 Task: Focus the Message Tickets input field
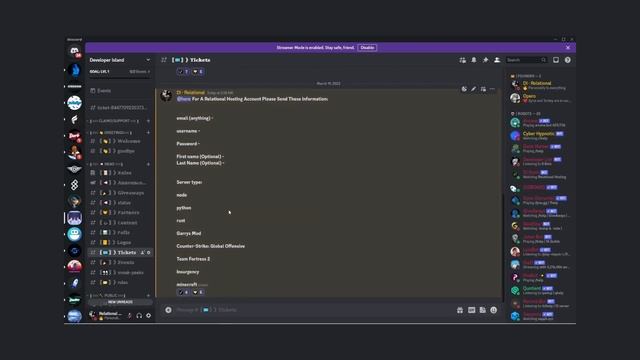coord(314,310)
